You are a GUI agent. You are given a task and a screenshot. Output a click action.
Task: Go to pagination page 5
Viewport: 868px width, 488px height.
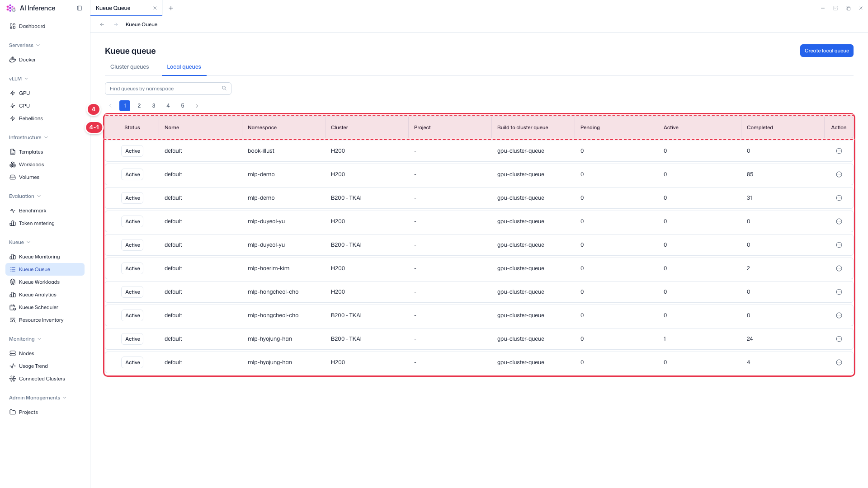click(183, 106)
